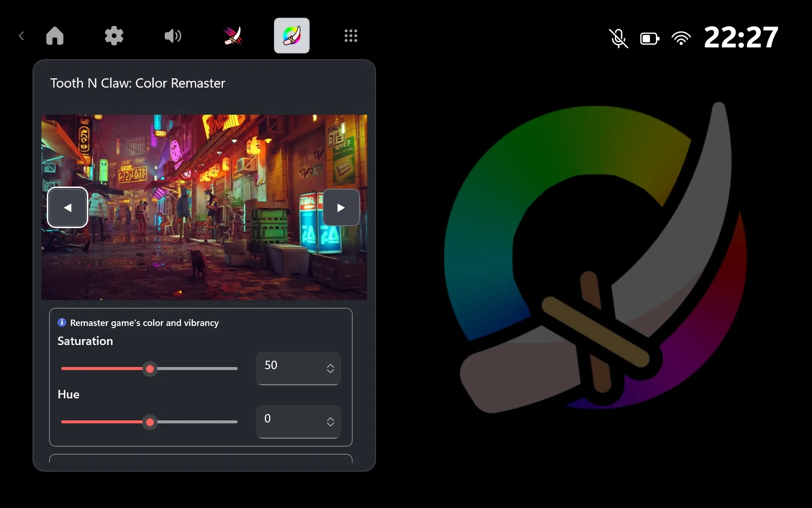Click the battery status icon
This screenshot has width=812, height=508.
(650, 39)
